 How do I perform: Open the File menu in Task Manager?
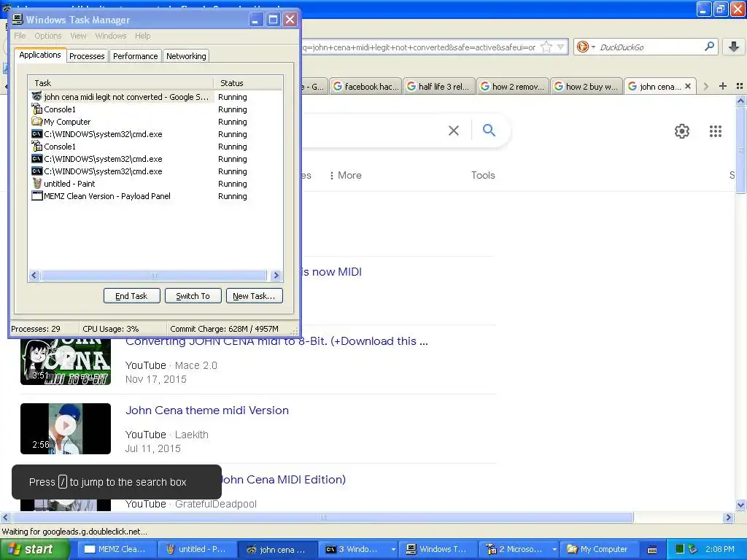(20, 36)
